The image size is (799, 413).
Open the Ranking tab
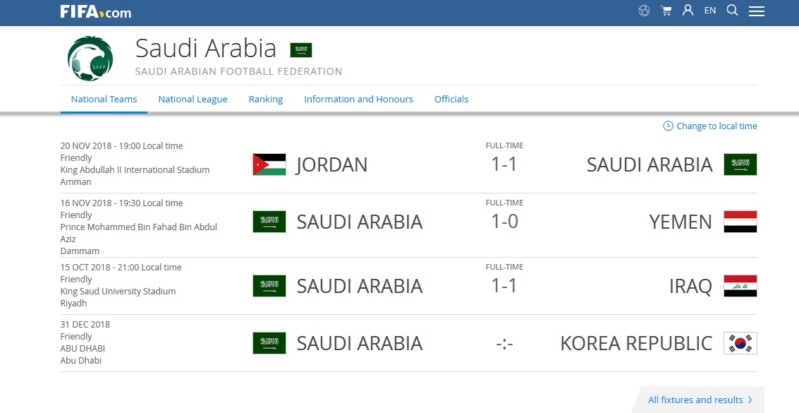tap(265, 99)
